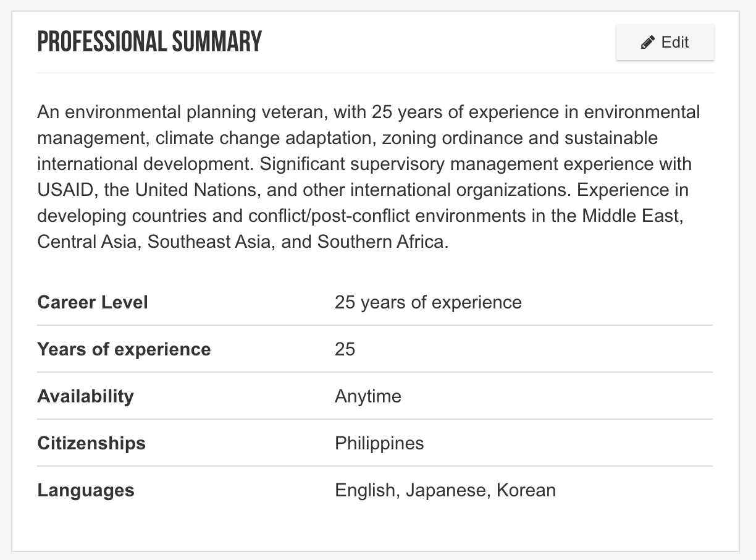This screenshot has height=560, width=756.
Task: Click the Career Level label
Action: tap(93, 302)
